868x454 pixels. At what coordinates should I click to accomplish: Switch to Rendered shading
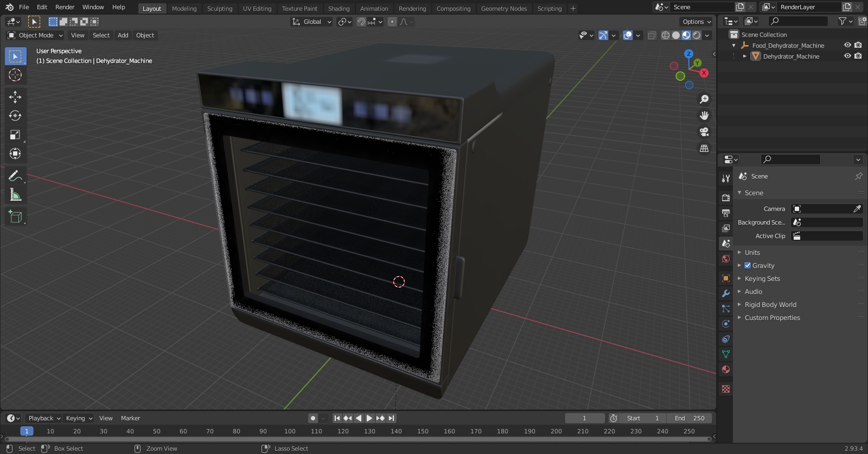(x=697, y=35)
